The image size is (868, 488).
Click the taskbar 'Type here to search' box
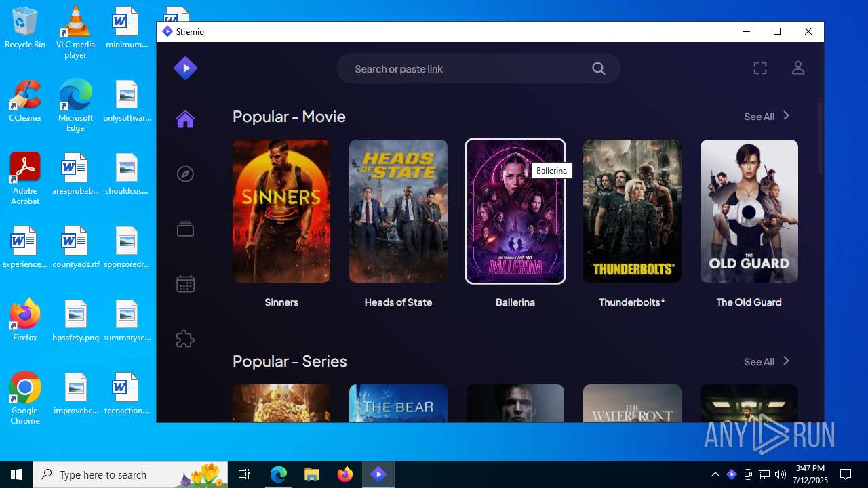(130, 474)
